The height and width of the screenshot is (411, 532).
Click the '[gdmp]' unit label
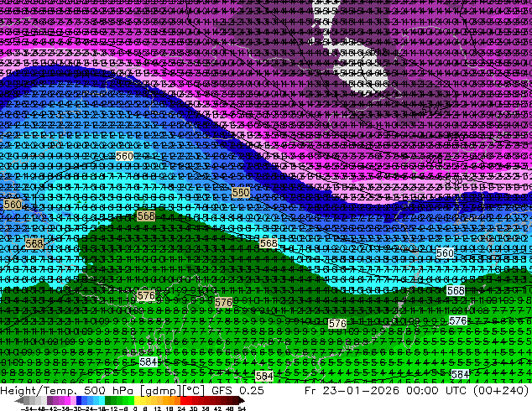point(160,391)
